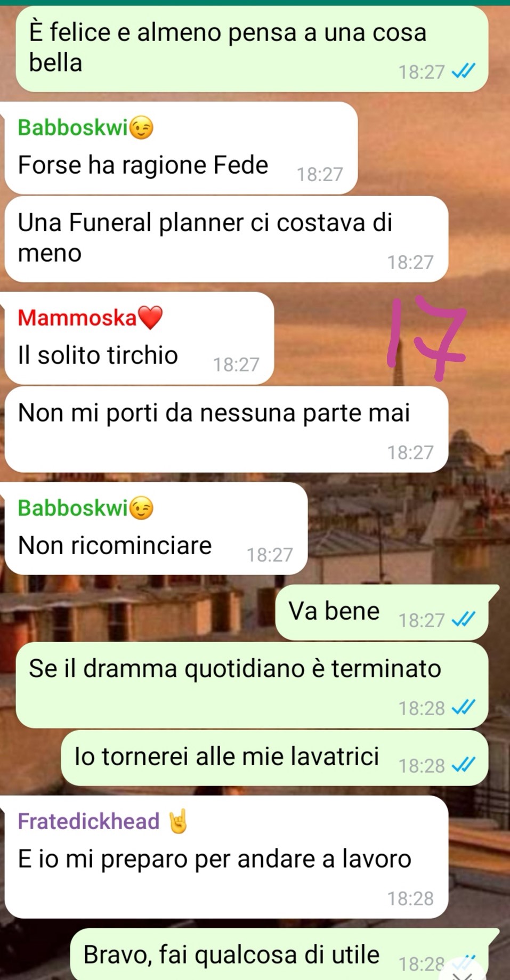Screen dimensions: 510x980
Task: Select the "Bravo, fai qualcosa di utile" message
Action: coord(285,954)
